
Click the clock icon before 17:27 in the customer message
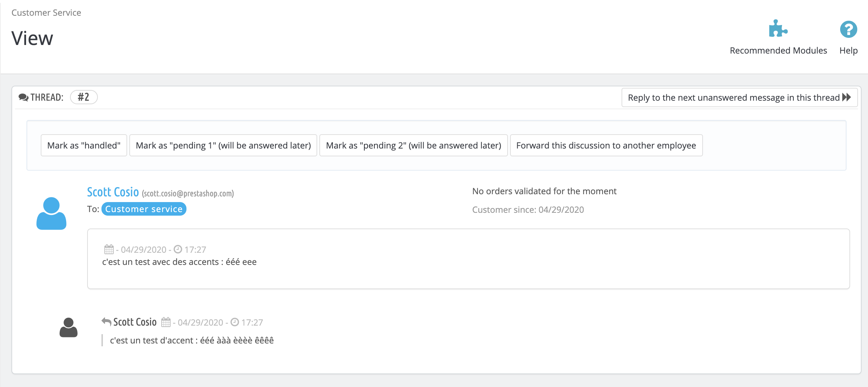(178, 249)
